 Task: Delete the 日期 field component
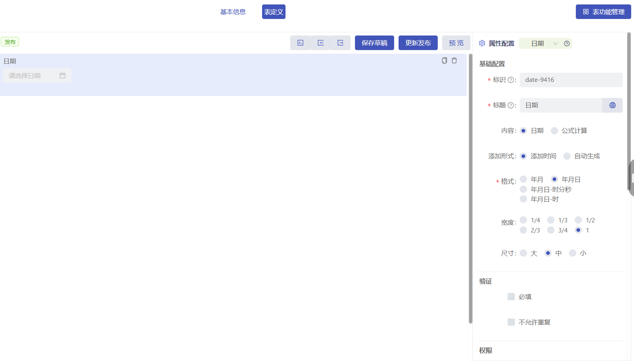pos(454,61)
